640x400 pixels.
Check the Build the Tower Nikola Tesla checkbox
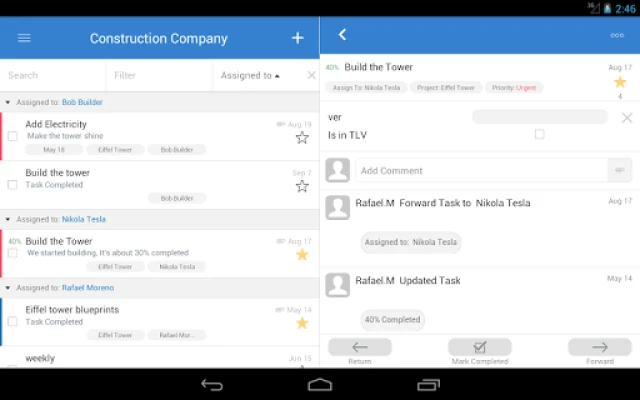[13, 253]
